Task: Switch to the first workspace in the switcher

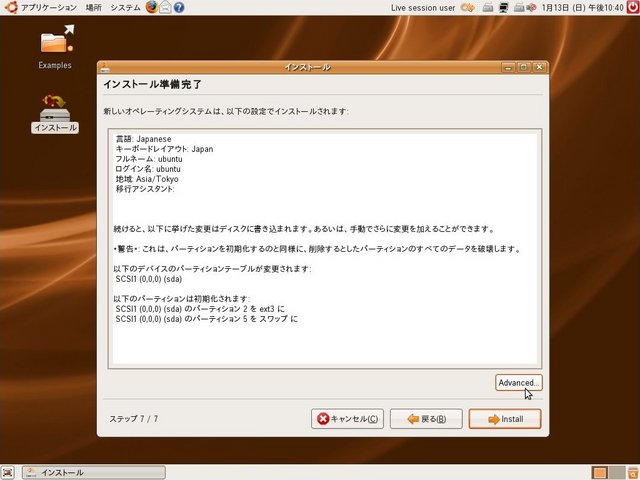Action: coord(600,472)
